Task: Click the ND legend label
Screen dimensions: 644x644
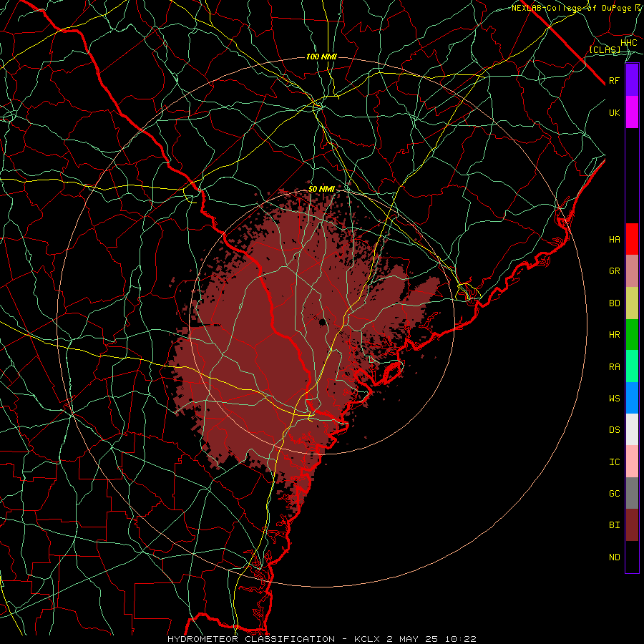Action: 615,557
